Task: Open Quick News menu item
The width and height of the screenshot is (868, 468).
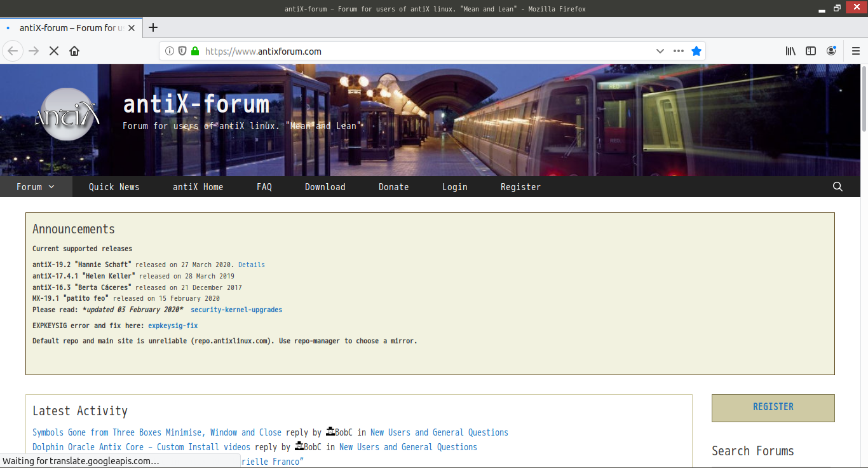Action: coord(114,187)
